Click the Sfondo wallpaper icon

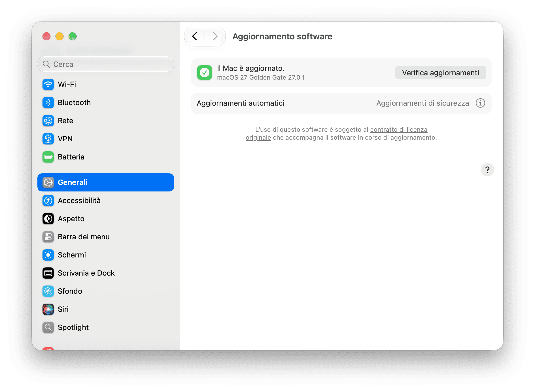click(x=48, y=291)
